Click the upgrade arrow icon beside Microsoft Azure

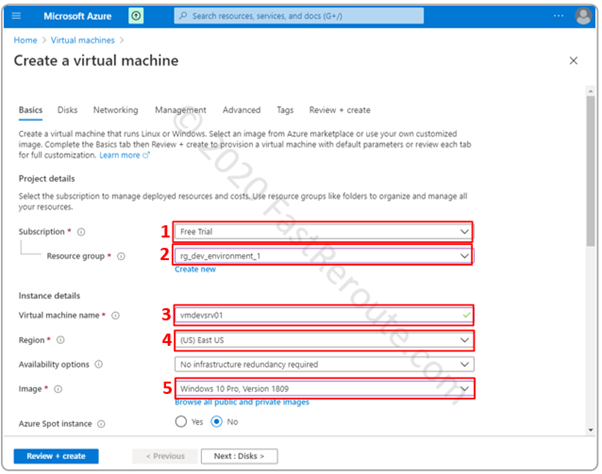(136, 16)
